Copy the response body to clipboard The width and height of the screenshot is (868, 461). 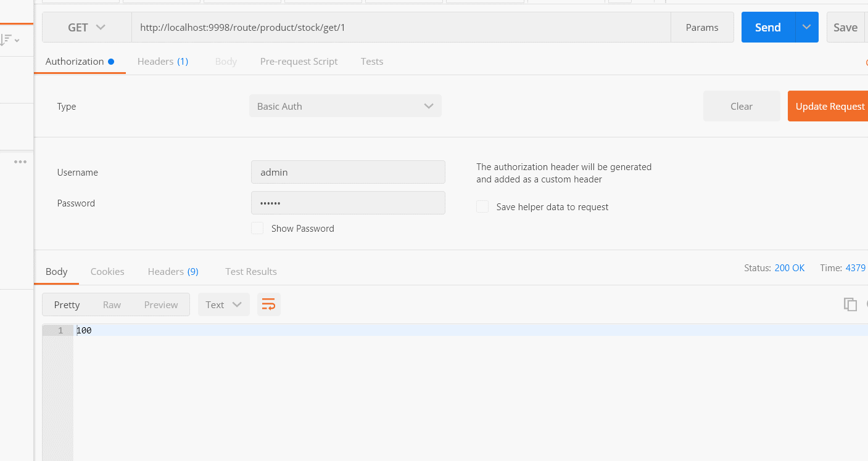(x=850, y=304)
